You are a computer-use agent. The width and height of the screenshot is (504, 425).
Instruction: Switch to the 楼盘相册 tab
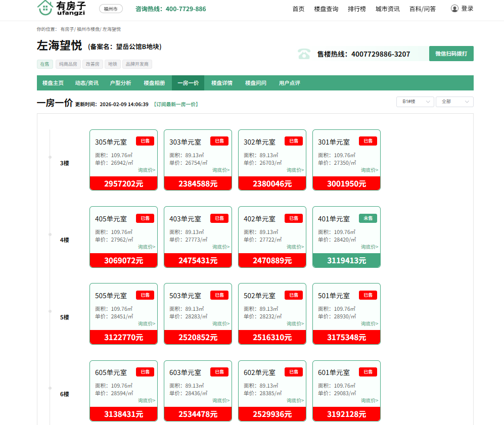click(154, 83)
